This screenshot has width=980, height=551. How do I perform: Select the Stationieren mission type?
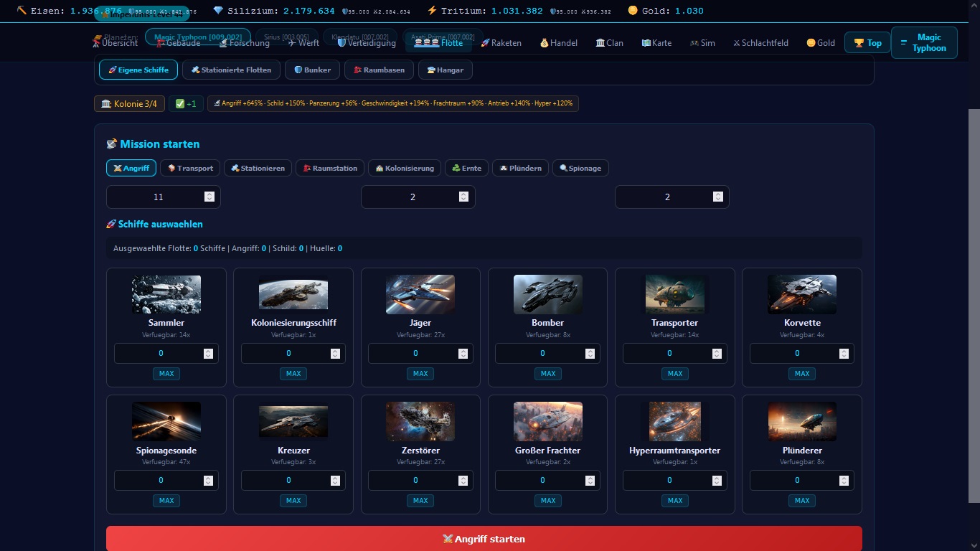pos(258,168)
